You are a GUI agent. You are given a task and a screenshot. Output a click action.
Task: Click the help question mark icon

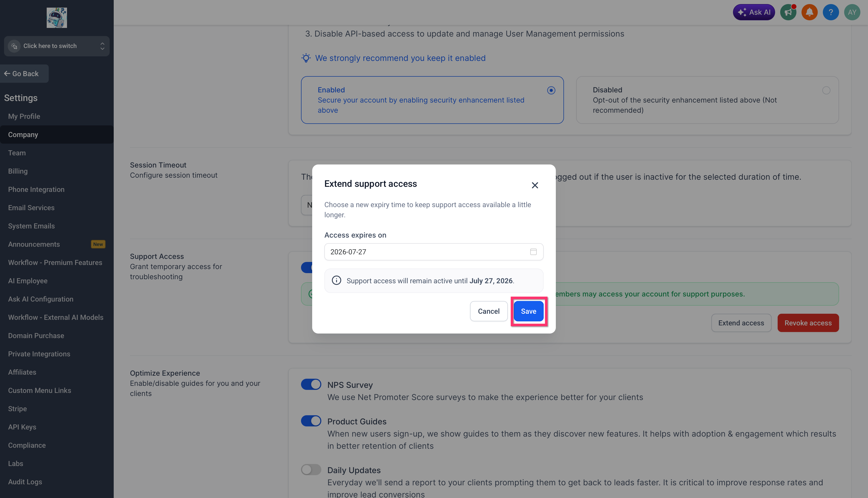coord(831,12)
